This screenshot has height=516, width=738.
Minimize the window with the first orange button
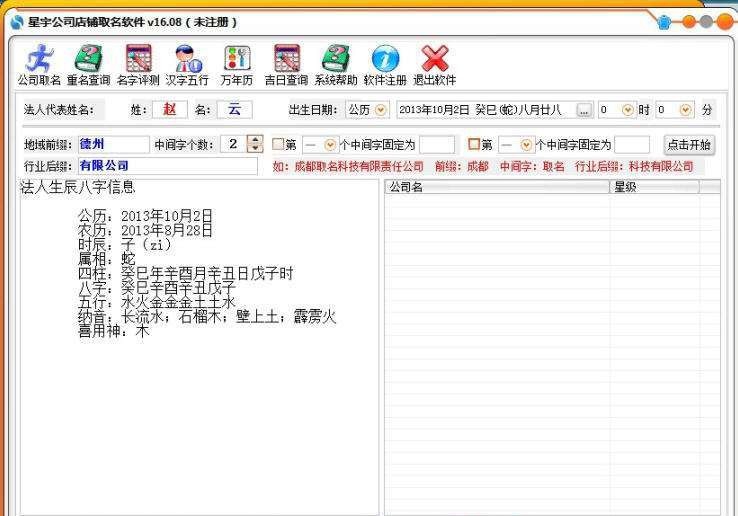pyautogui.click(x=689, y=22)
